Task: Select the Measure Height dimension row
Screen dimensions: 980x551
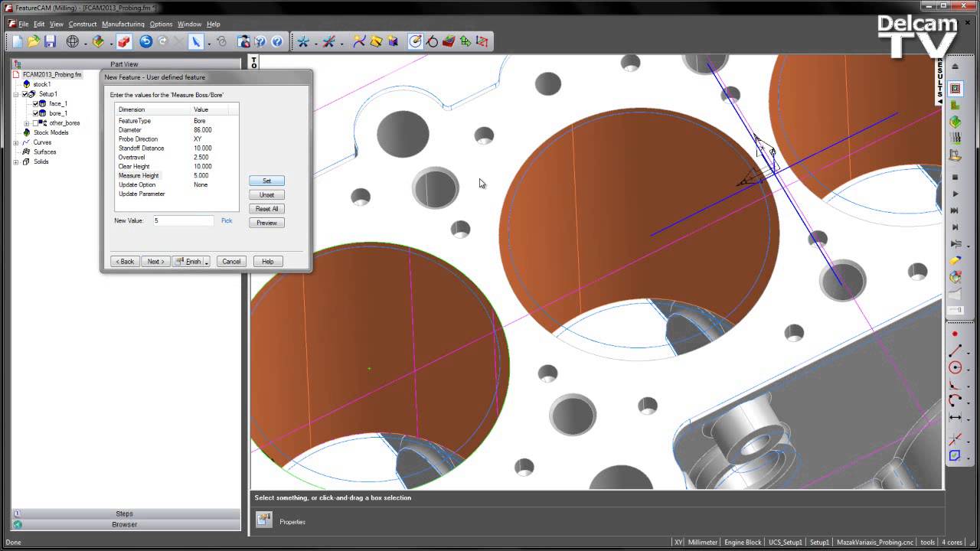Action: coord(176,175)
